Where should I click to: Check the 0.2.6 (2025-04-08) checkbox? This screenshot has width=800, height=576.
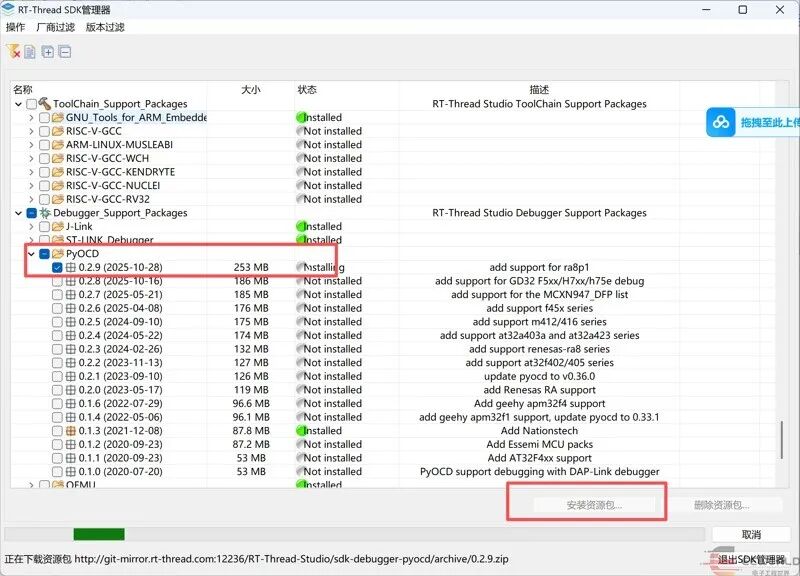pos(57,308)
